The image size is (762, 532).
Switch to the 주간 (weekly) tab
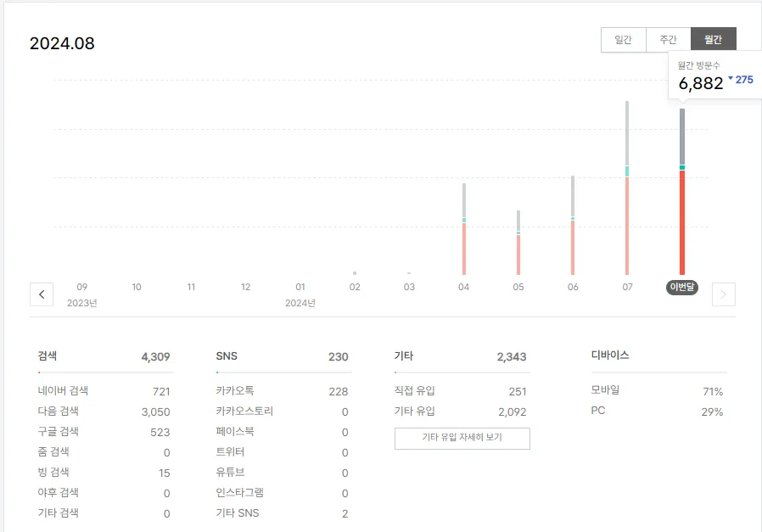[x=668, y=39]
